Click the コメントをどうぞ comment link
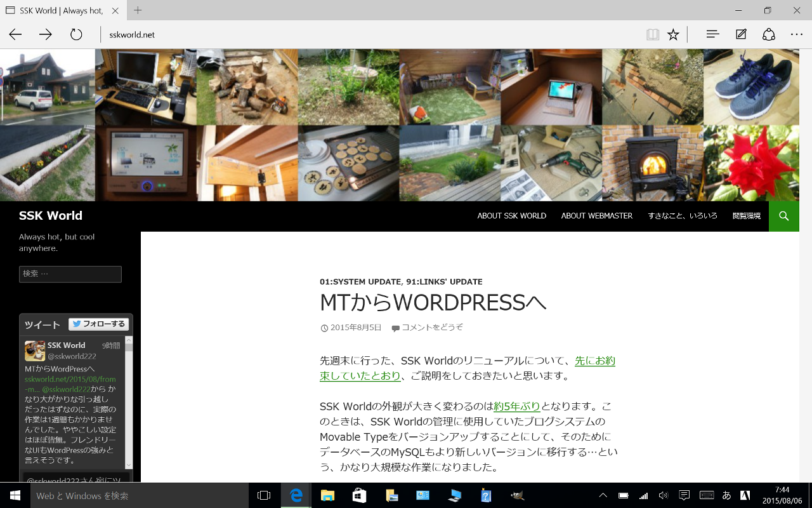This screenshot has height=508, width=812. (x=432, y=328)
